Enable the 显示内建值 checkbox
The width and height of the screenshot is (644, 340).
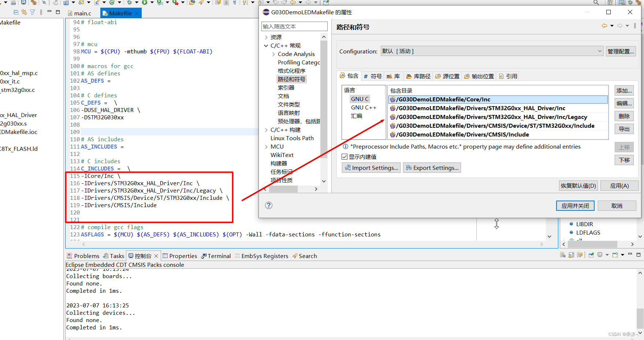coord(345,156)
